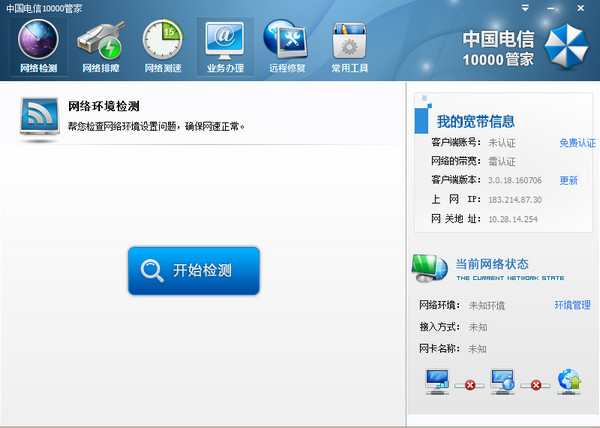Click the 业务办理 service handling icon
Viewport: 600px width, 428px height.
pyautogui.click(x=224, y=47)
